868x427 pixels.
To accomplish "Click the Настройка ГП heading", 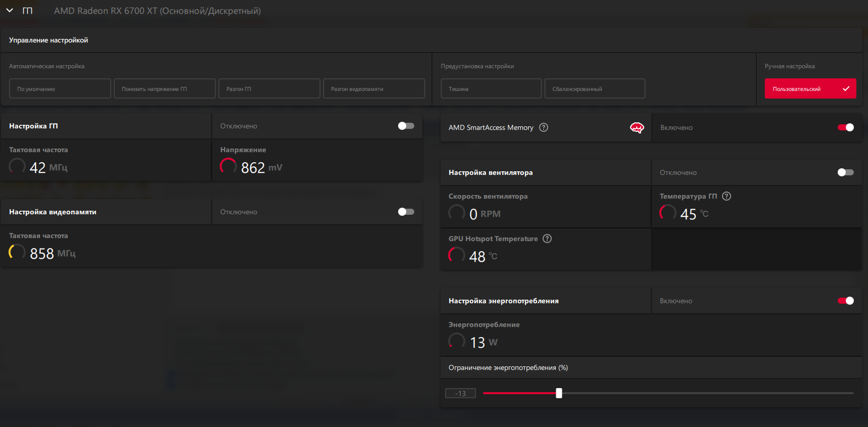I will click(33, 126).
